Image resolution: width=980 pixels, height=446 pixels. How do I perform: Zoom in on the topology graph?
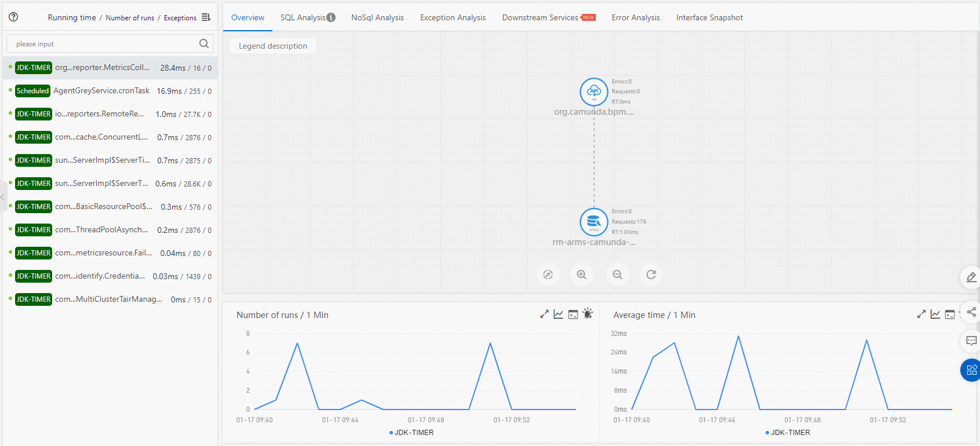pos(581,275)
